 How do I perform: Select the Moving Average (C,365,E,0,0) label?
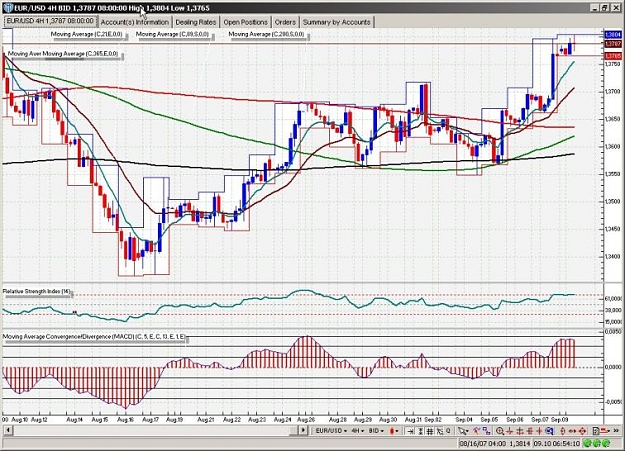click(x=81, y=53)
